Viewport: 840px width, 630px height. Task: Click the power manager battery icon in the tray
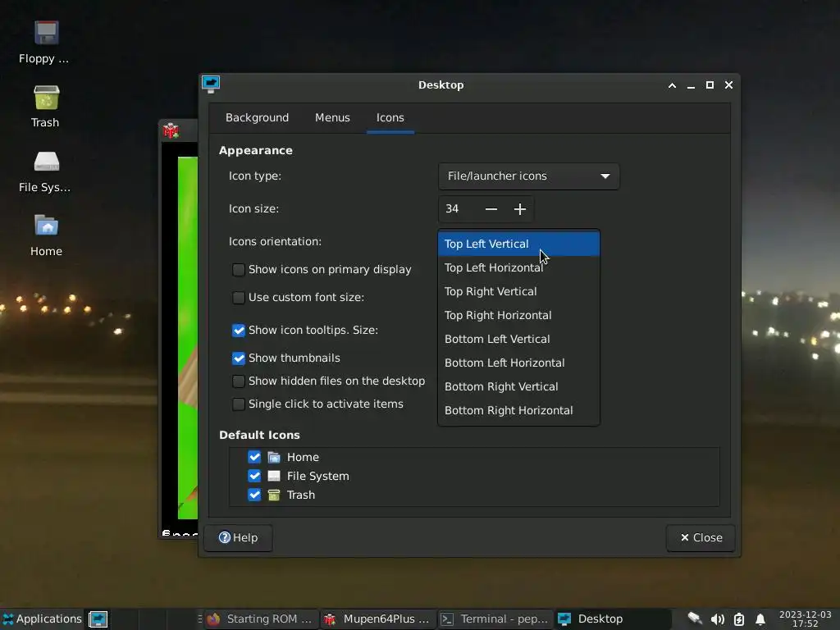[x=739, y=619]
